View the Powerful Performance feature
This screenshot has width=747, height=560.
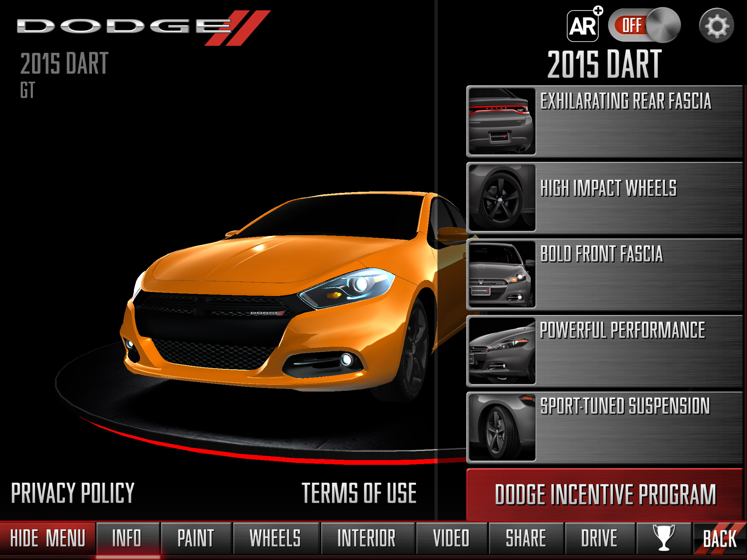(x=605, y=351)
